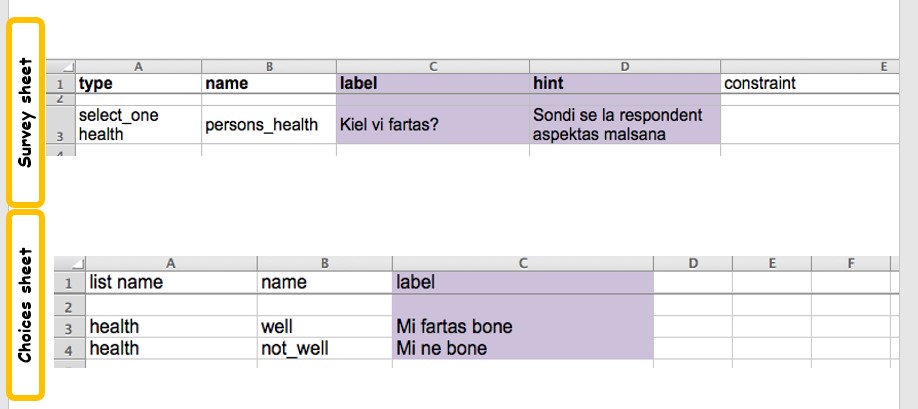
Task: Select the 'Survey sheet' side label
Action: (x=27, y=111)
